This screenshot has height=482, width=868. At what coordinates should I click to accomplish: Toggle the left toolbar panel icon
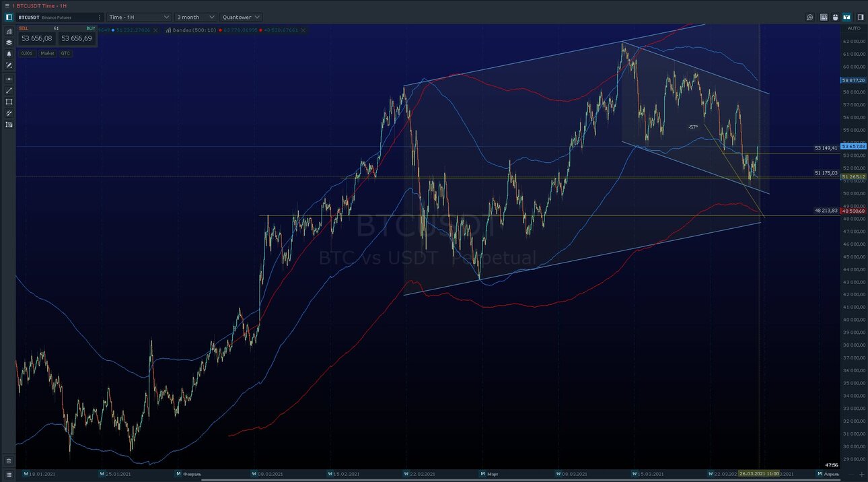coord(9,17)
